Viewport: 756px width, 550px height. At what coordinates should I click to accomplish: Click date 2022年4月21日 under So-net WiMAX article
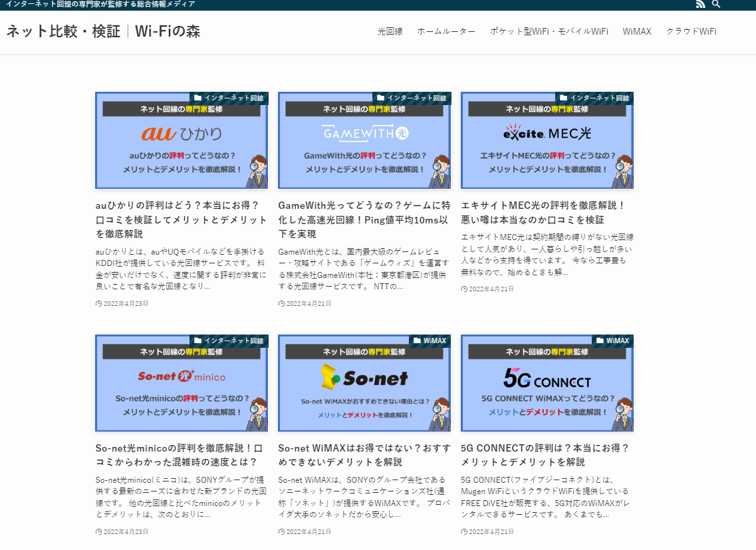pos(305,531)
